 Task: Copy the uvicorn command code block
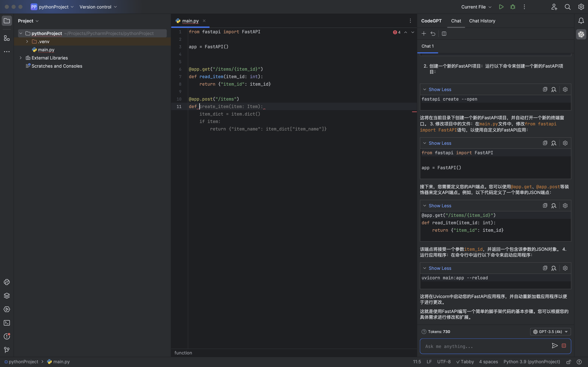click(545, 268)
